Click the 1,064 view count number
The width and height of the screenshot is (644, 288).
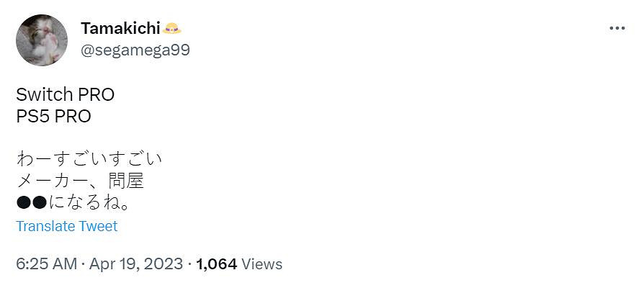pos(216,264)
